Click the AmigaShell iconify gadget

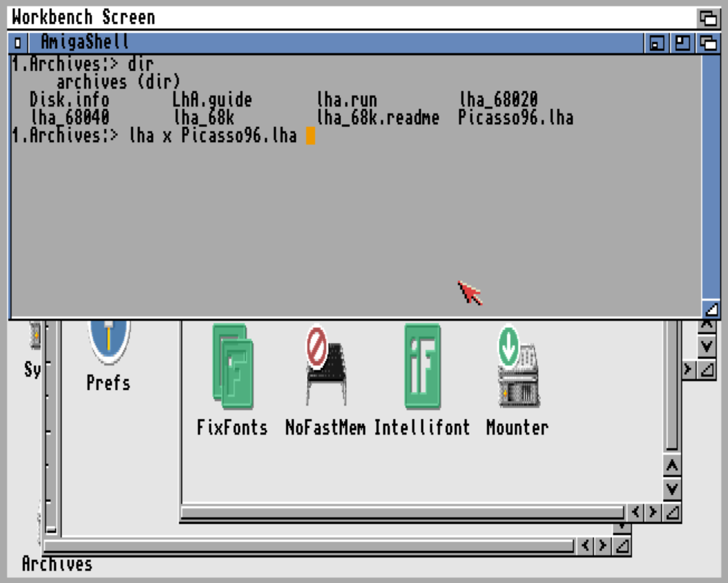tap(657, 43)
